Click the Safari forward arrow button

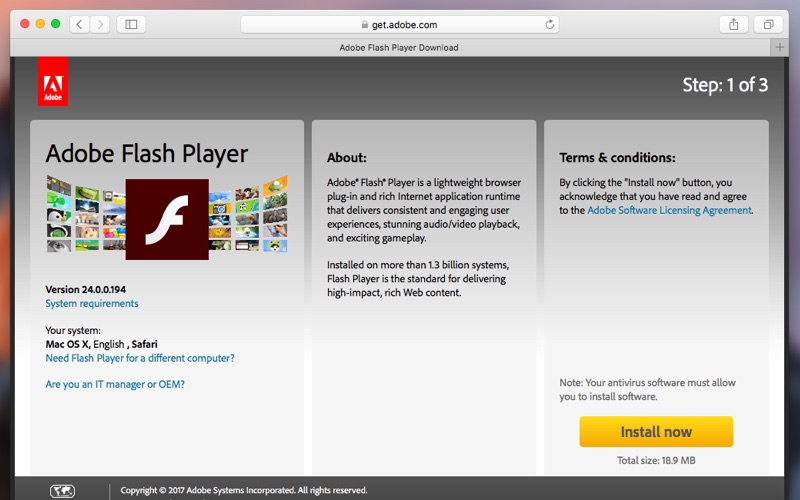pyautogui.click(x=100, y=24)
